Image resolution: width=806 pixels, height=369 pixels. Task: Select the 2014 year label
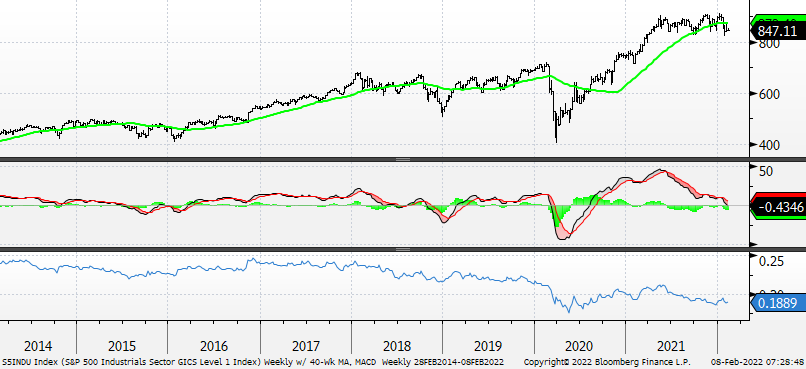click(38, 346)
